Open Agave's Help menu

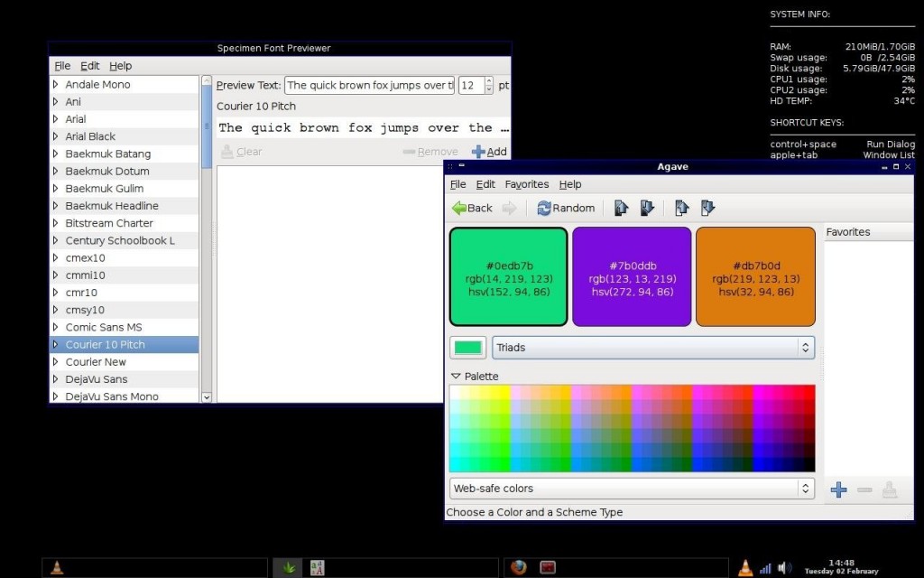coord(570,184)
